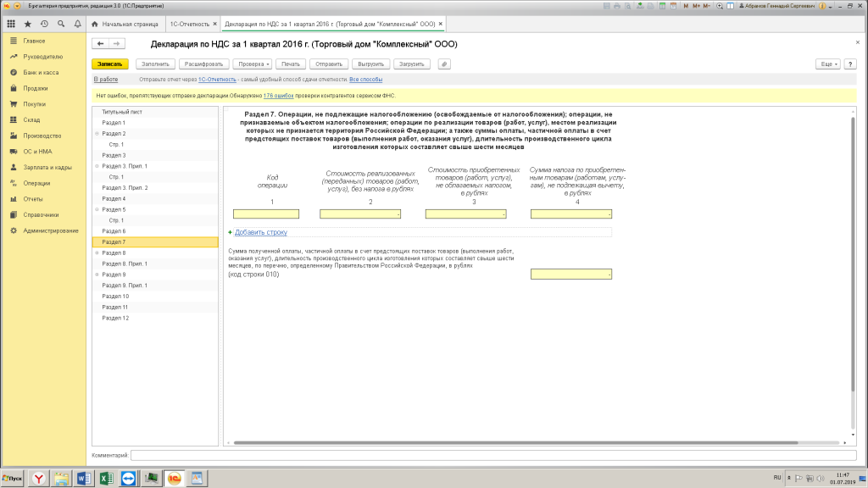Open the sections menu grid icon
This screenshot has width=868, height=488.
pyautogui.click(x=11, y=24)
